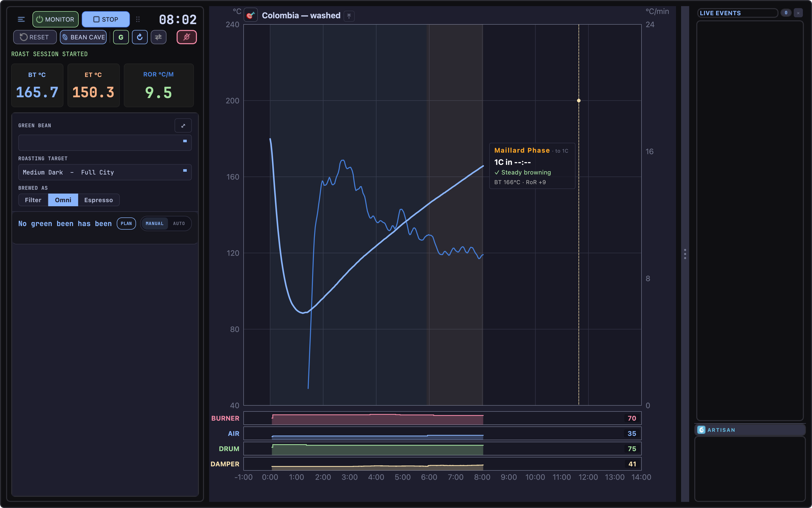The height and width of the screenshot is (508, 812).
Task: Click the green G button
Action: [121, 37]
